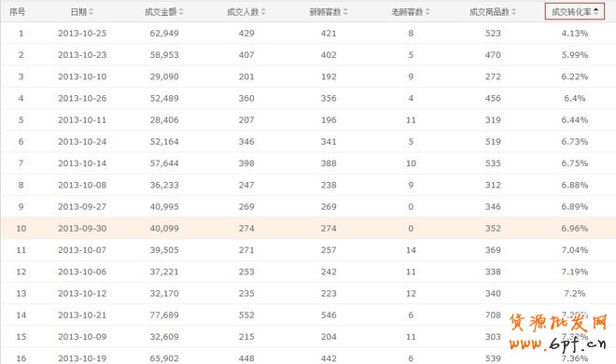Select the highlighted 2013-09-30 row
This screenshot has height=364, width=616.
point(308,228)
